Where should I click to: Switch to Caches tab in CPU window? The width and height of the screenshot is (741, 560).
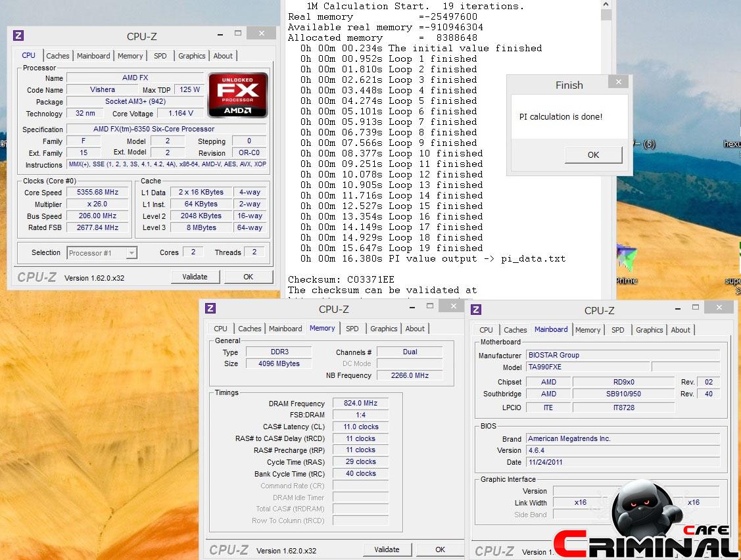pyautogui.click(x=58, y=56)
